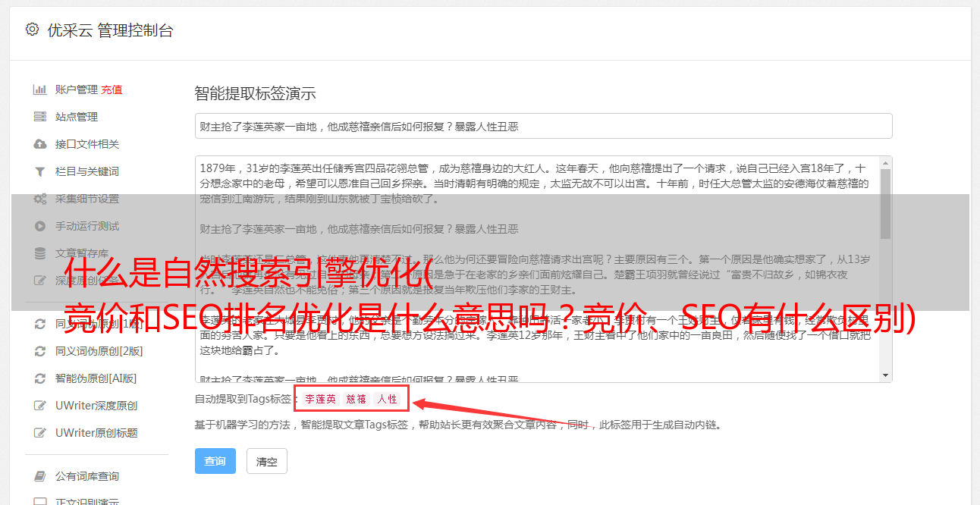Open UWriter深度原创 page
The height and width of the screenshot is (505, 980).
pos(96,406)
